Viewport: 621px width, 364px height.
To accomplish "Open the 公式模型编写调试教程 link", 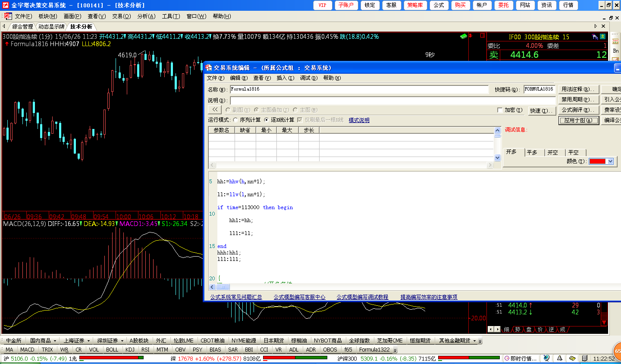I will coord(362,297).
